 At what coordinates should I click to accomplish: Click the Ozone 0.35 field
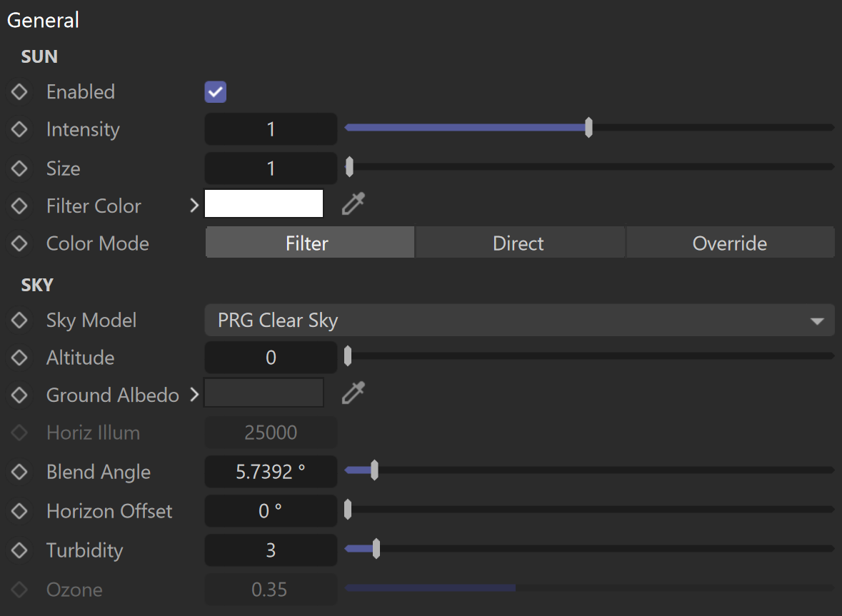point(271,589)
